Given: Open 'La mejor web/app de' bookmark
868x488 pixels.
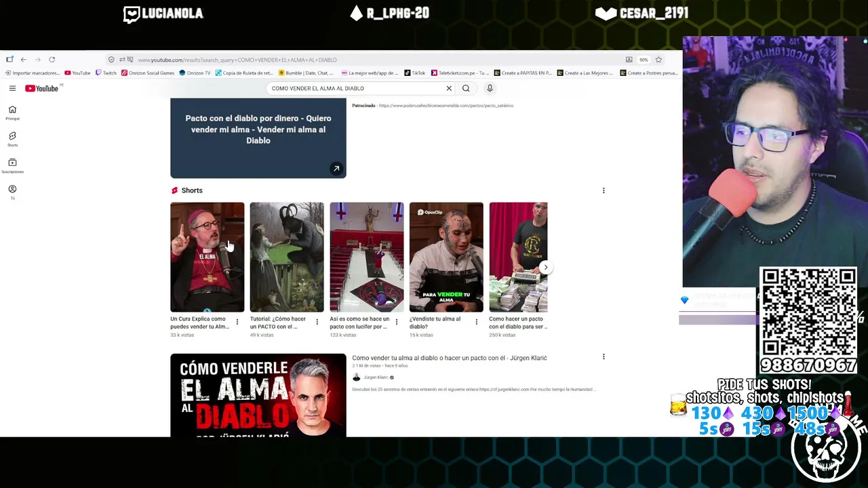Looking at the screenshot, I should click(370, 73).
